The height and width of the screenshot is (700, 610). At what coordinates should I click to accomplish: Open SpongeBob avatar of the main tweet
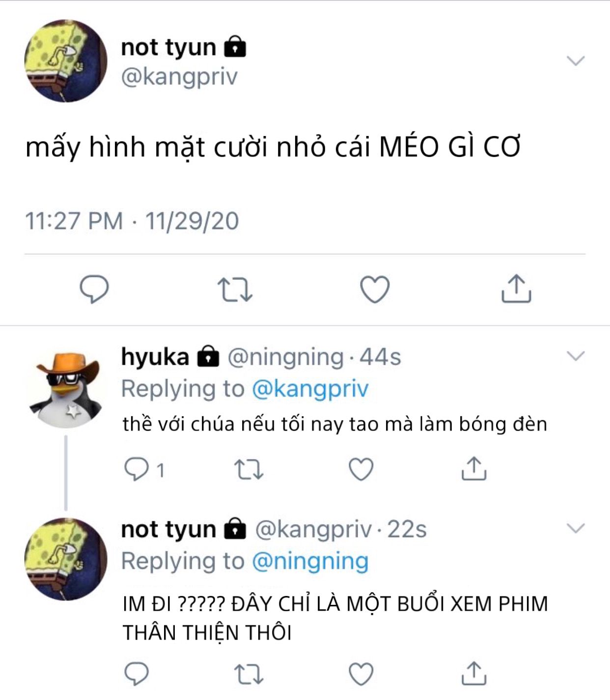point(66,61)
